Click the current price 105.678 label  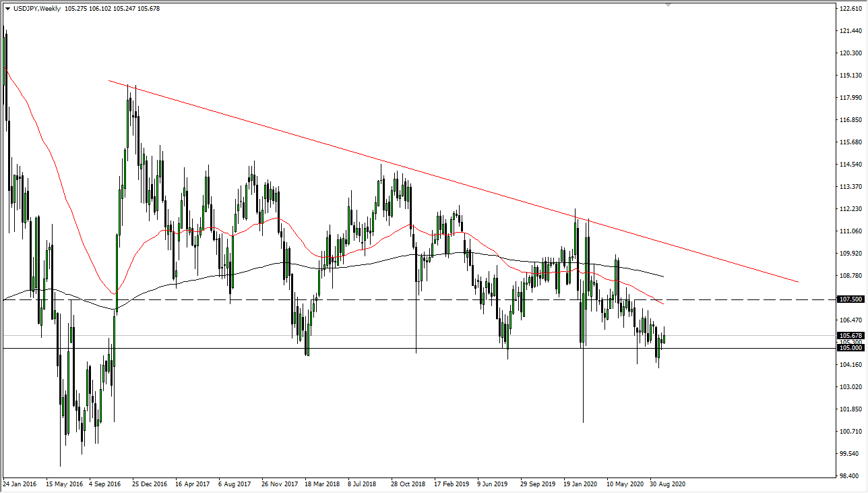pyautogui.click(x=850, y=335)
